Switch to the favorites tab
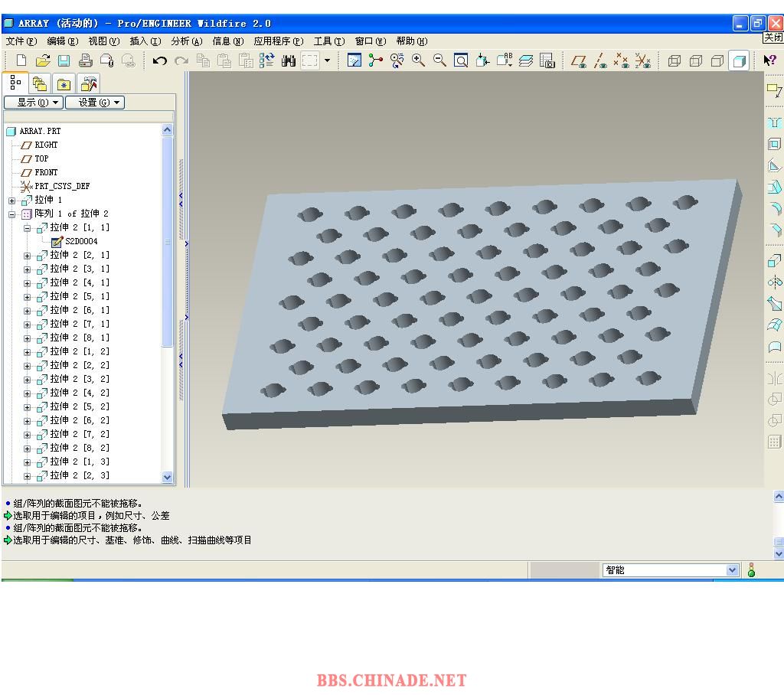This screenshot has width=784, height=695. pyautogui.click(x=64, y=83)
